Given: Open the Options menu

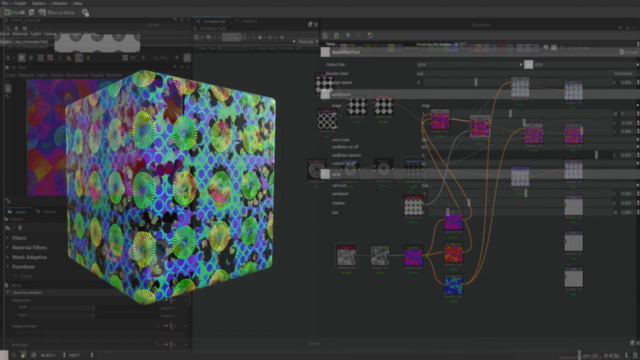Looking at the screenshot, I should (39, 3).
